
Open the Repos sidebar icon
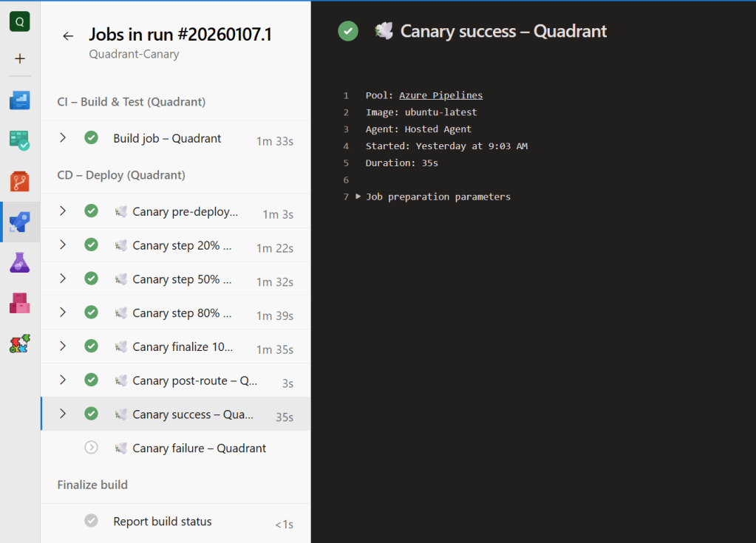(x=20, y=181)
